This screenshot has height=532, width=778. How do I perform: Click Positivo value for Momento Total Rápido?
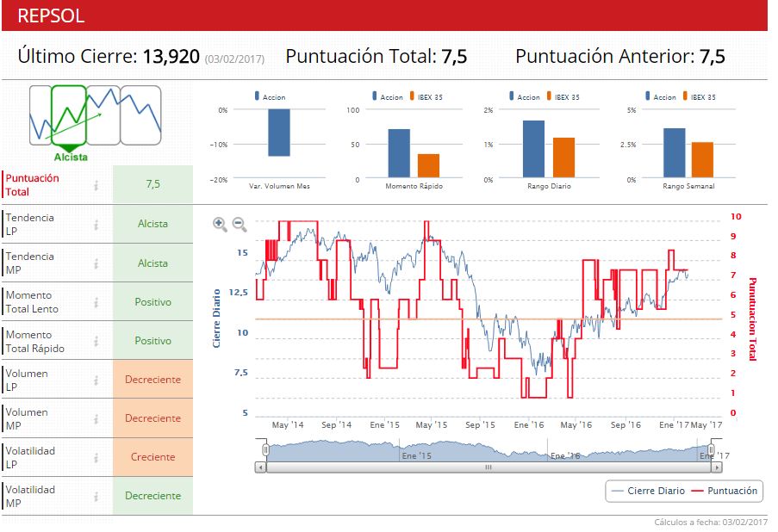click(x=152, y=341)
